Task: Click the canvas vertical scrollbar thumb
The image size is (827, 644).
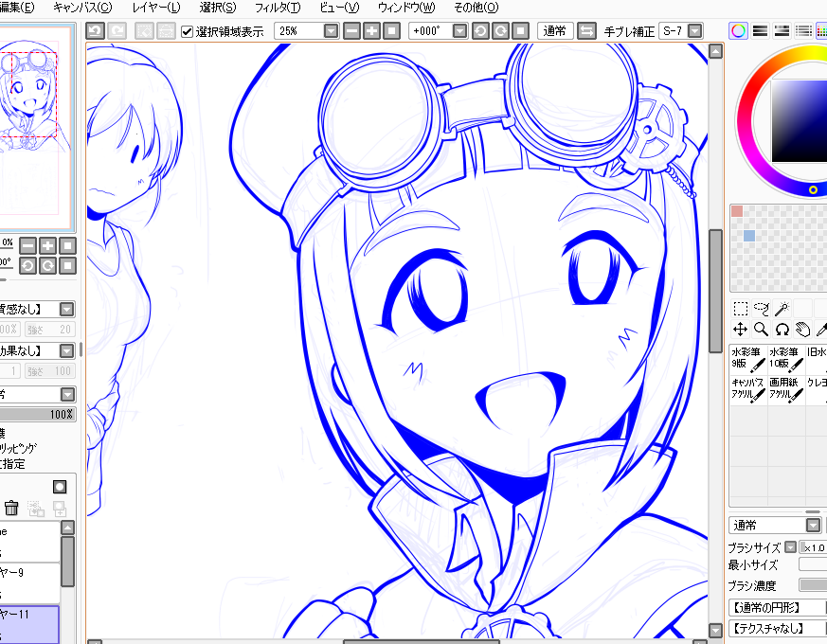Action: pos(715,291)
